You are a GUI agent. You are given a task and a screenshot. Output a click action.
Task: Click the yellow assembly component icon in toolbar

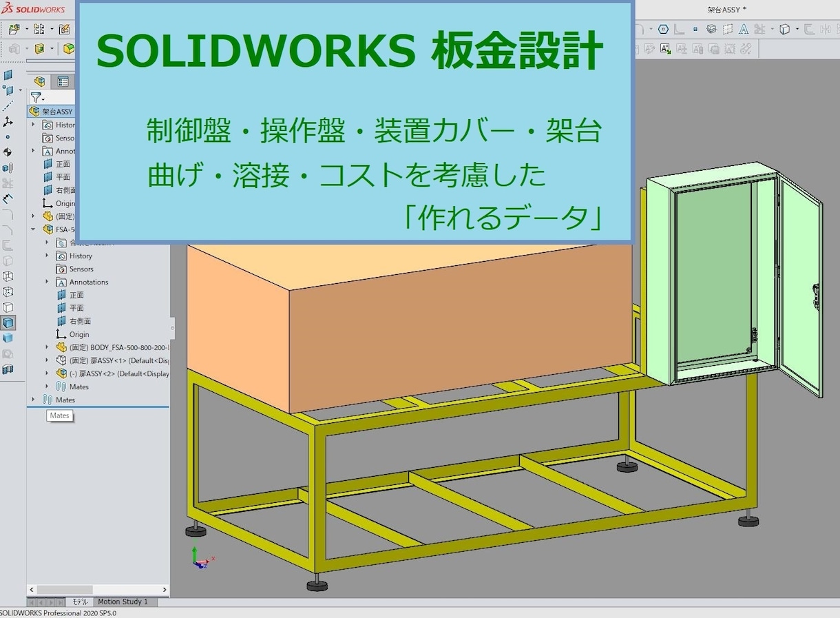click(x=69, y=48)
